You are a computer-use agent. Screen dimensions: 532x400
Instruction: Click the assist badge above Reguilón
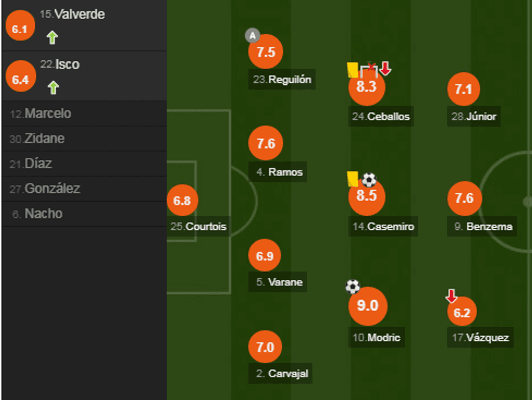252,36
